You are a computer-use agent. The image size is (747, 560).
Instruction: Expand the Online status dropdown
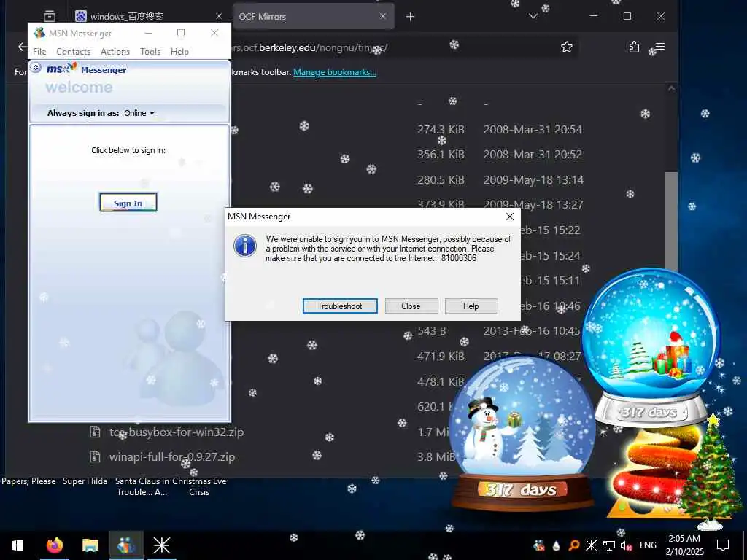click(139, 113)
